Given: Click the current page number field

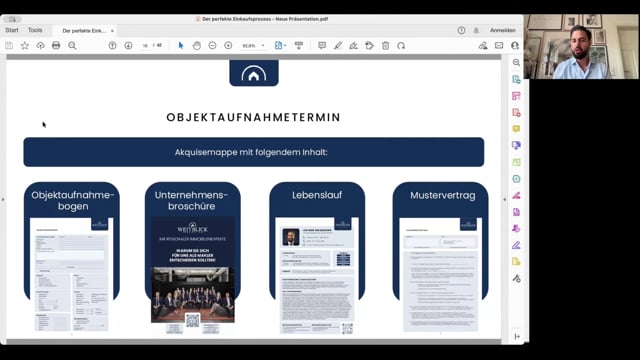Looking at the screenshot, I should (145, 46).
